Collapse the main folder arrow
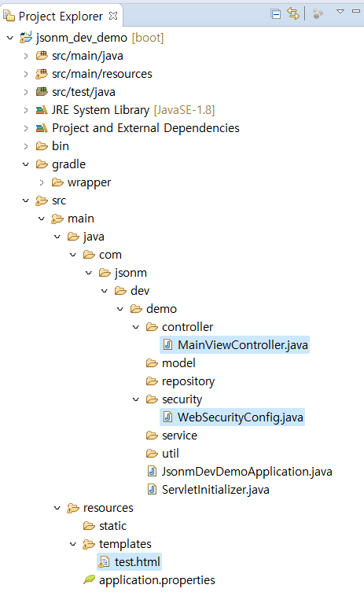Screen dimensions: 364x592 42,219
